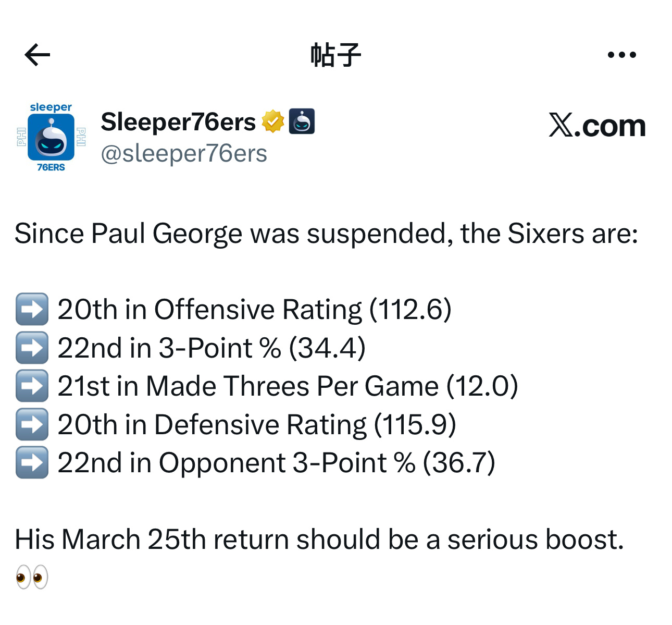Click the X.com logo text
The image size is (672, 625).
point(597,126)
